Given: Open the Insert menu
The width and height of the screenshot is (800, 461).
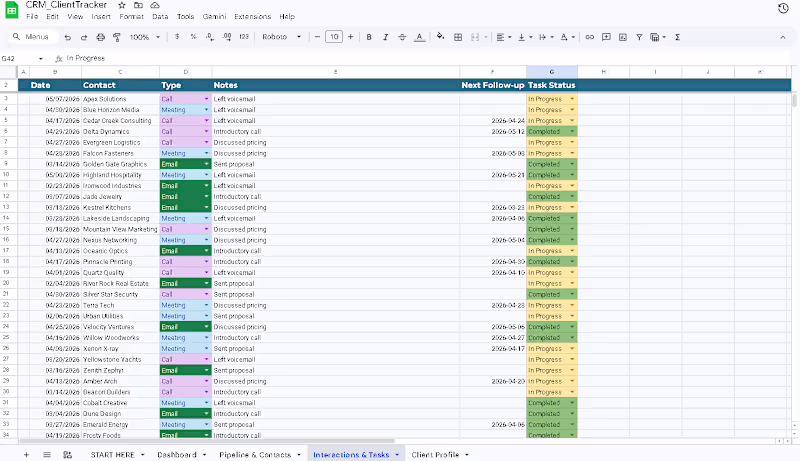Looking at the screenshot, I should (101, 16).
